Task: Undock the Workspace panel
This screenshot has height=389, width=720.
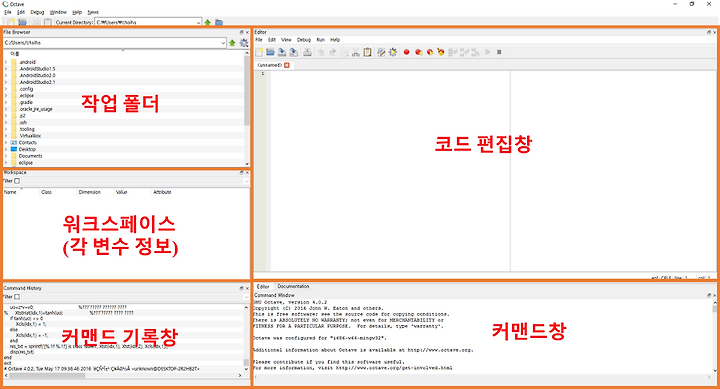Action: [242, 173]
